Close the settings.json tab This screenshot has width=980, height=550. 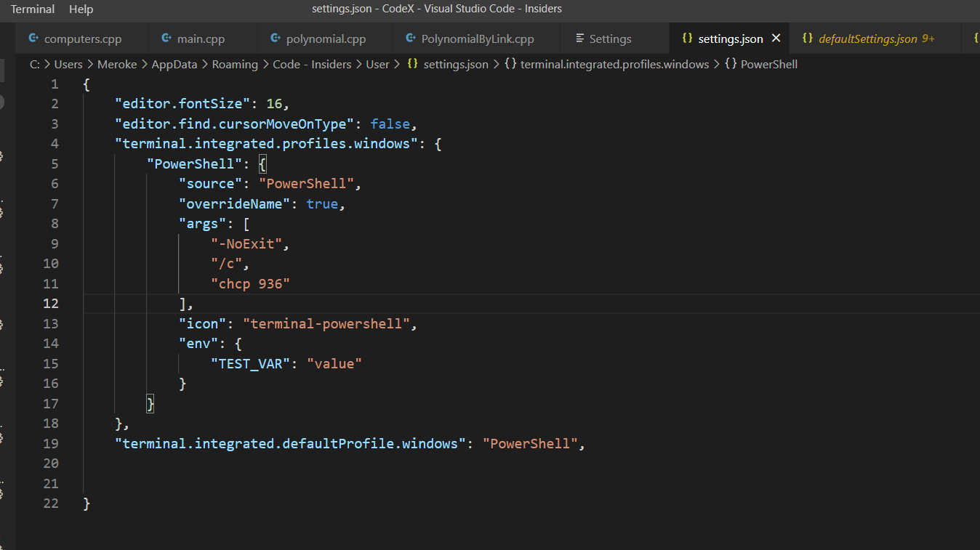point(776,39)
